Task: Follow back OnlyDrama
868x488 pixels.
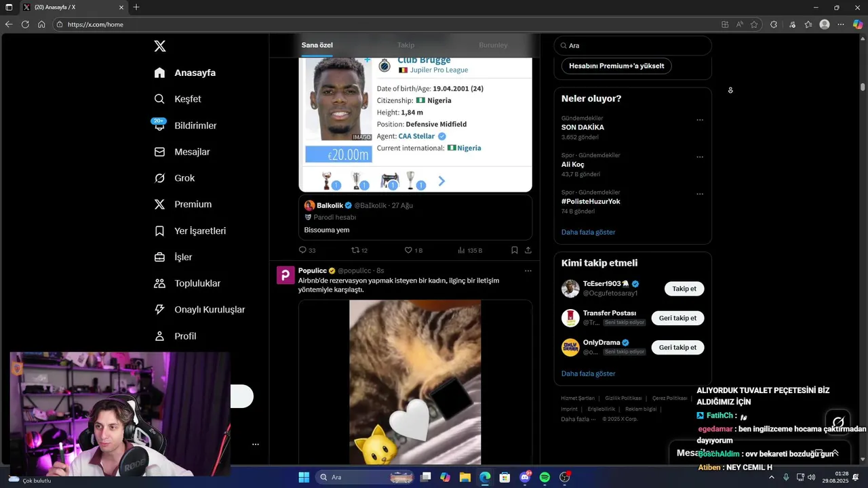Action: point(677,347)
